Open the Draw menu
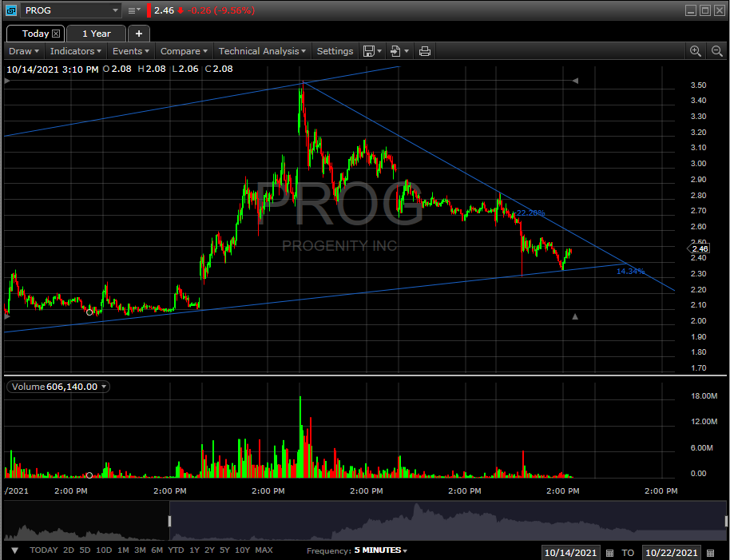 click(x=24, y=51)
